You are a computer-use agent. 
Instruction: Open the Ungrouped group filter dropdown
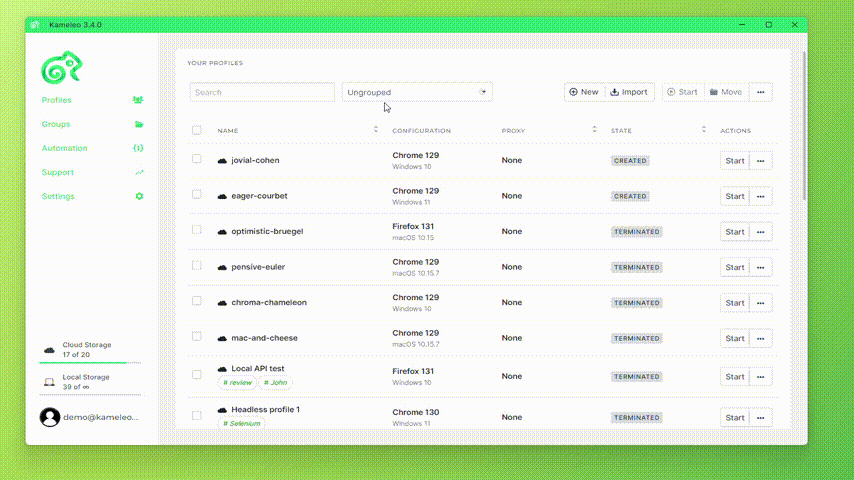(x=417, y=92)
